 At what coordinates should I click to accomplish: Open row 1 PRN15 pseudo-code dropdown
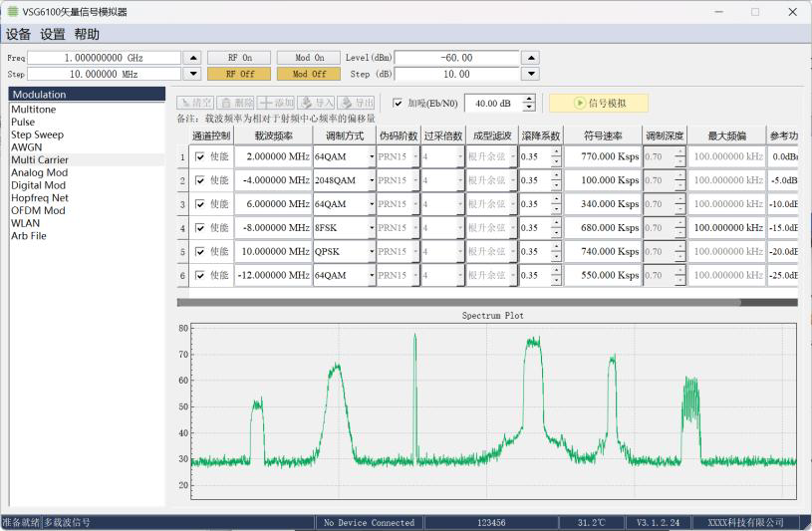click(x=398, y=156)
